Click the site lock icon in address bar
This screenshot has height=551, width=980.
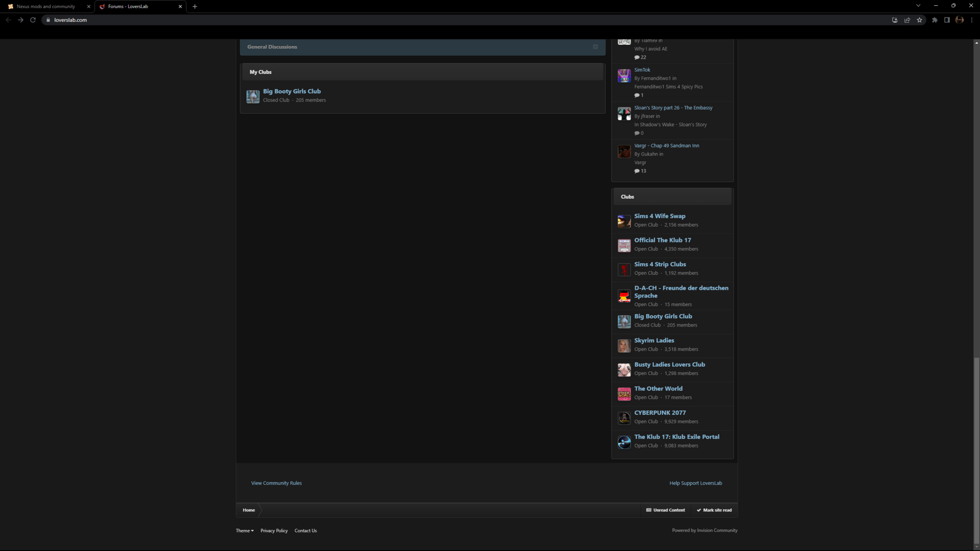48,20
